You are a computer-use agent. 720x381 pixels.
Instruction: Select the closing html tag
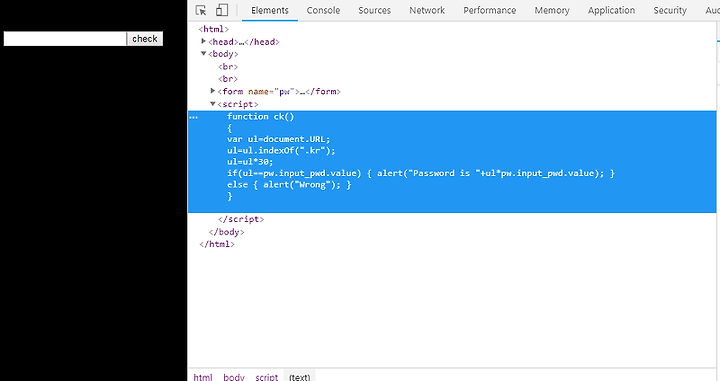217,244
